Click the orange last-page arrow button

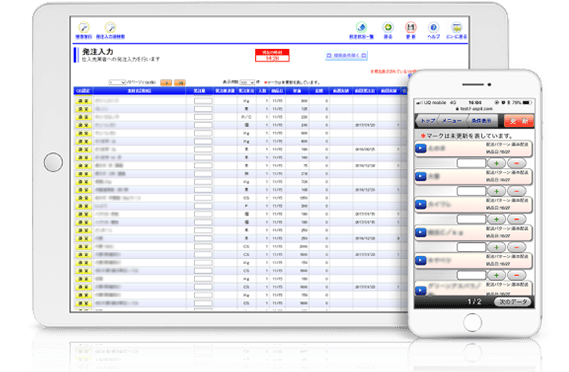pos(180,83)
